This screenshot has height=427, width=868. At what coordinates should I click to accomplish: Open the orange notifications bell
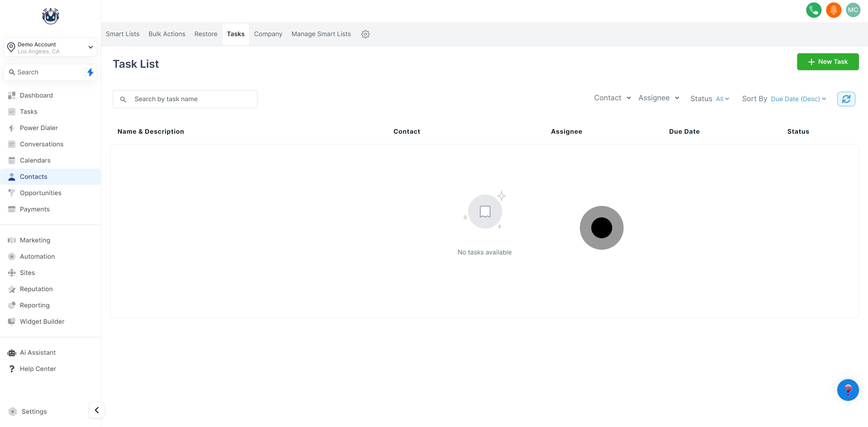click(x=833, y=10)
